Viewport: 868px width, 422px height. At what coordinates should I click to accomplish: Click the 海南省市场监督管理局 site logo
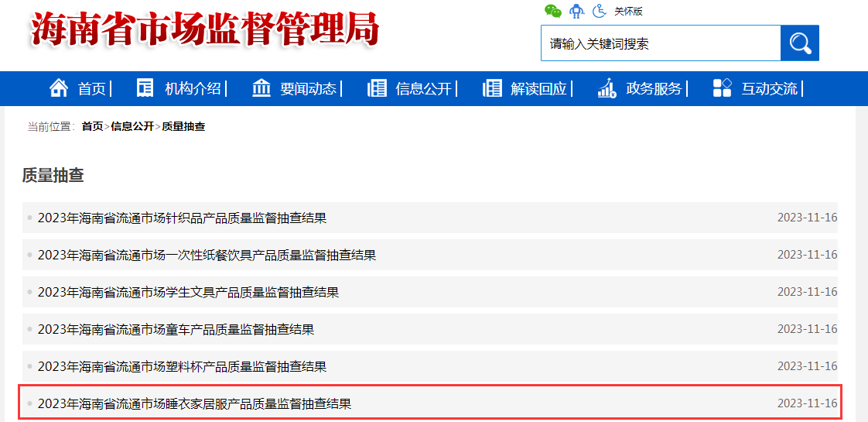click(205, 29)
